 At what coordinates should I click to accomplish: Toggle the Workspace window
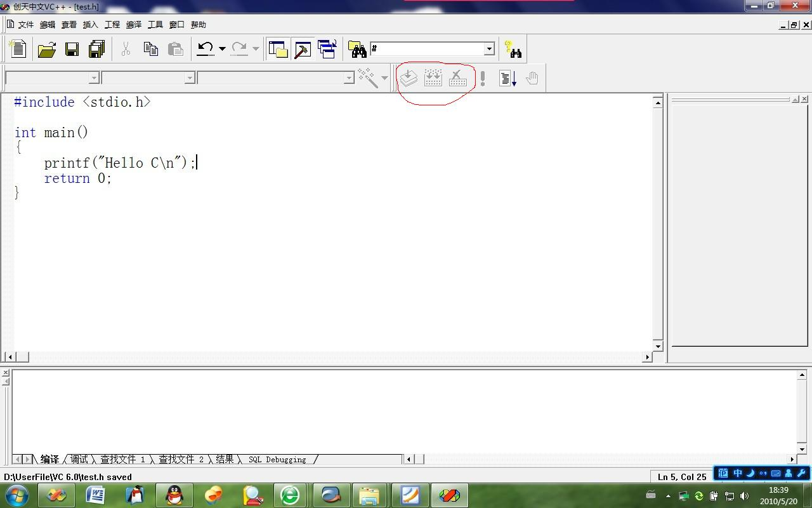278,49
